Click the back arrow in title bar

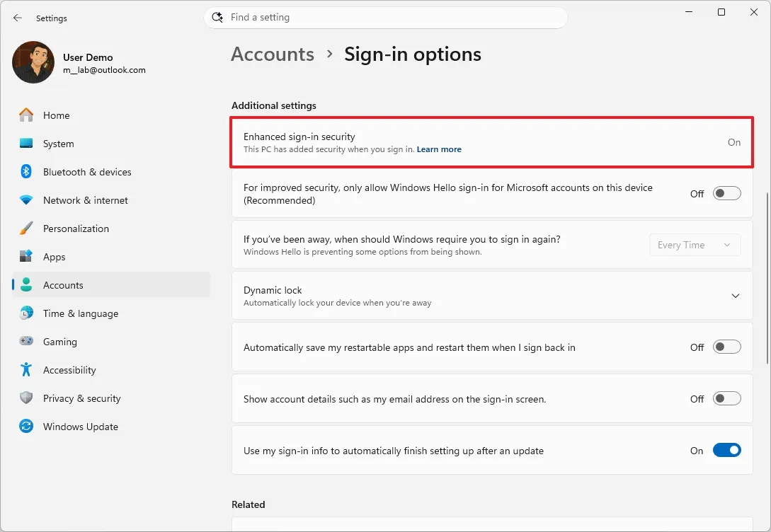click(18, 18)
